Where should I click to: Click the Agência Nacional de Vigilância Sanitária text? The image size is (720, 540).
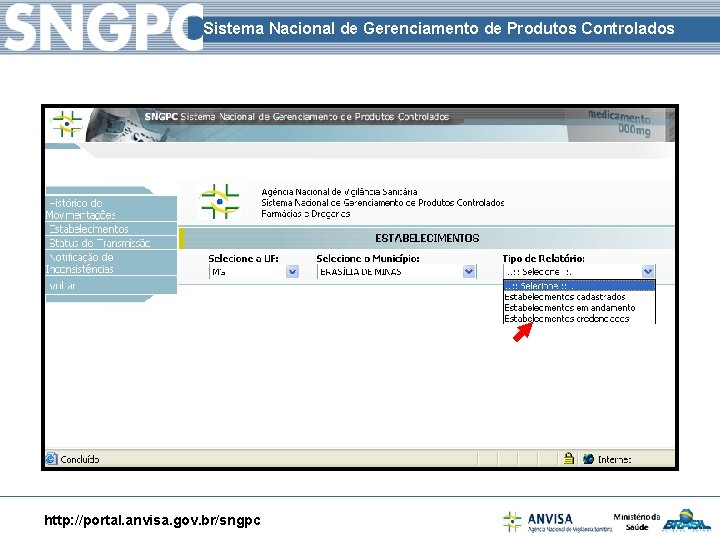[x=339, y=192]
